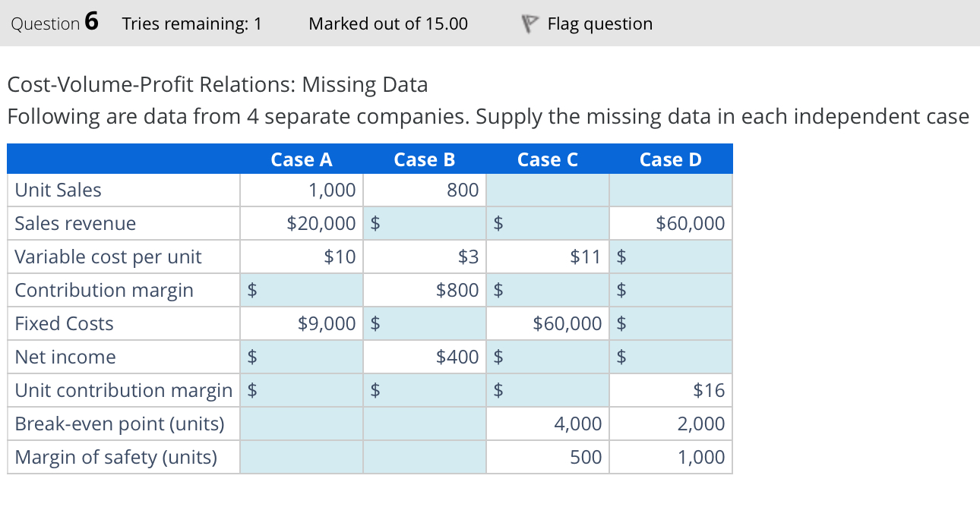Screen dimensions: 980x507
Task: Click Net income input for Case A
Action: (x=302, y=357)
